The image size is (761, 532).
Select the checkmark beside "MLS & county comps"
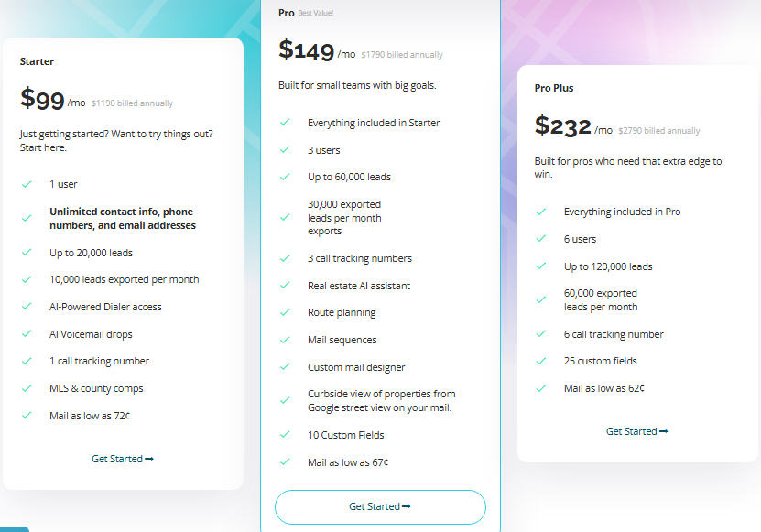tap(26, 387)
